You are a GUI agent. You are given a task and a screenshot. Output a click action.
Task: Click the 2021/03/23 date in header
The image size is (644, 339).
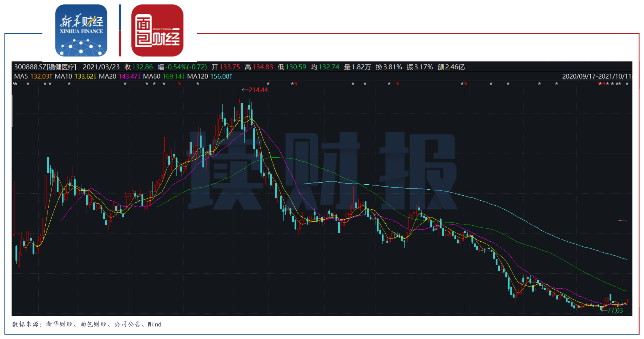[101, 67]
